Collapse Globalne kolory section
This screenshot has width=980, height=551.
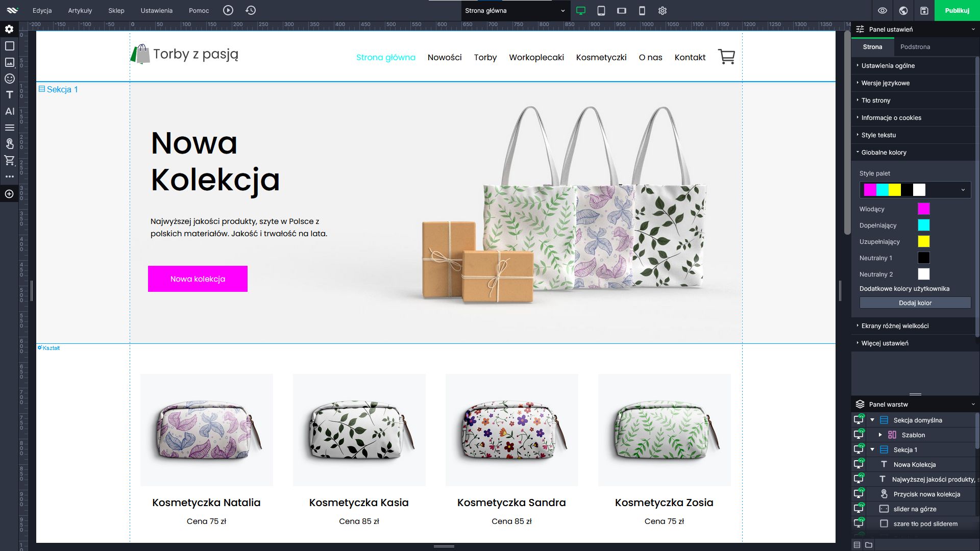click(914, 152)
